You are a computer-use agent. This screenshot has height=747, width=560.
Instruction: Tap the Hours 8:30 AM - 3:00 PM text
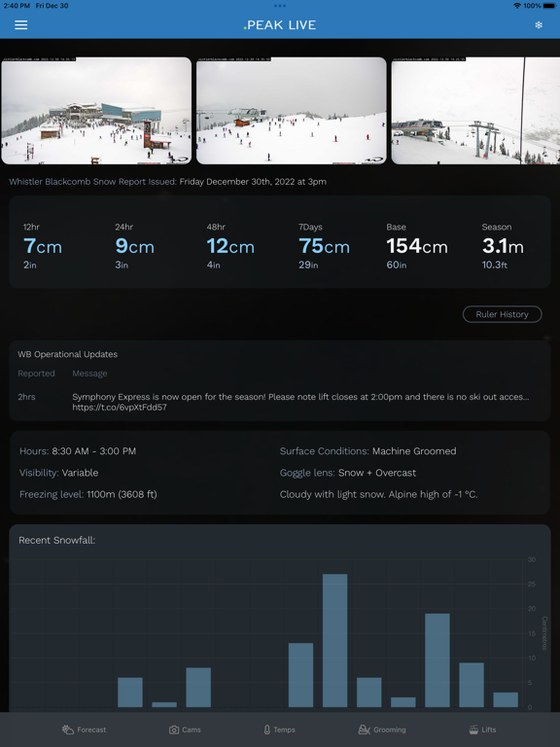pyautogui.click(x=78, y=451)
